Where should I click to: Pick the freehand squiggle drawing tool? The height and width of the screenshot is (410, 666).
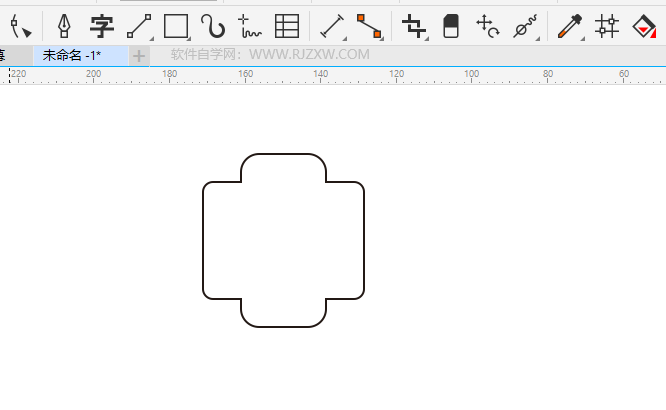pyautogui.click(x=249, y=26)
